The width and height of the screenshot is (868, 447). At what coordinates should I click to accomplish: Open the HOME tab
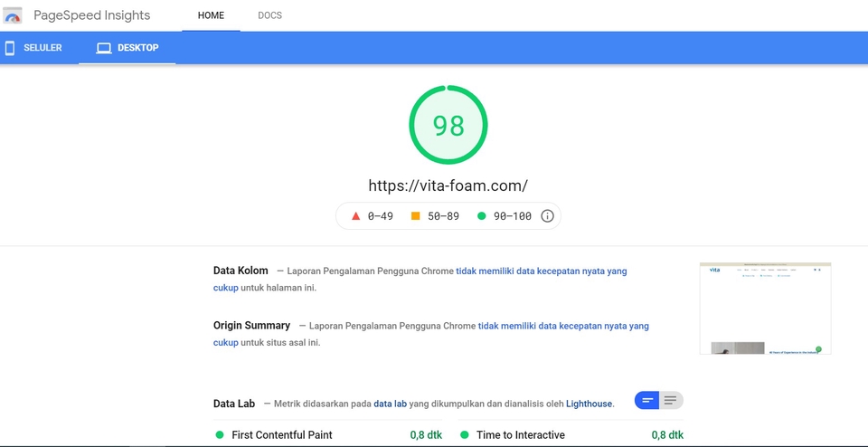[211, 15]
